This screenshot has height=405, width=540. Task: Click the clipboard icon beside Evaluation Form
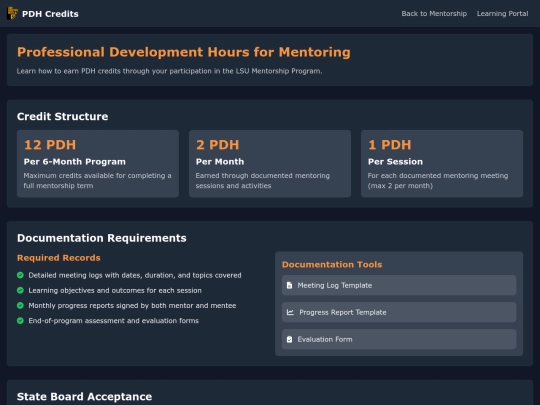(x=290, y=339)
